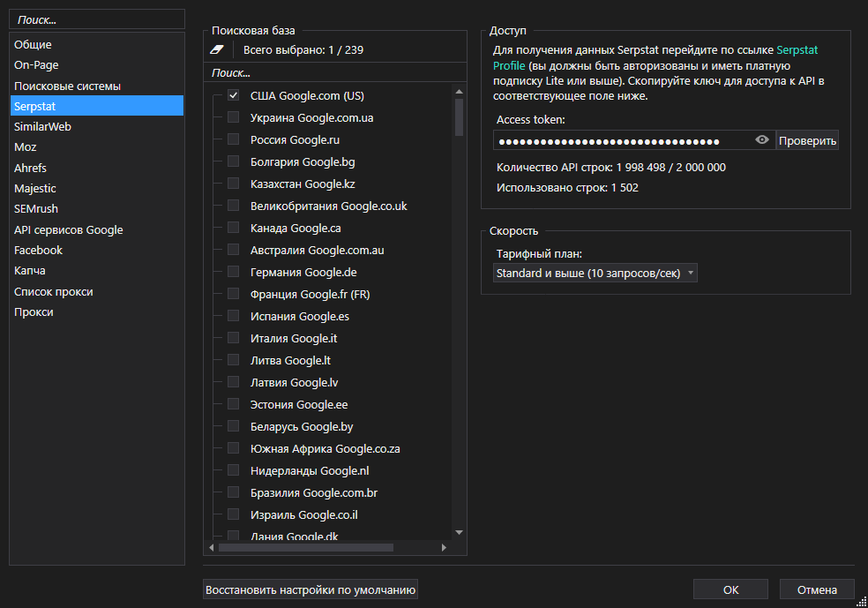Open SEMrush settings

click(97, 209)
